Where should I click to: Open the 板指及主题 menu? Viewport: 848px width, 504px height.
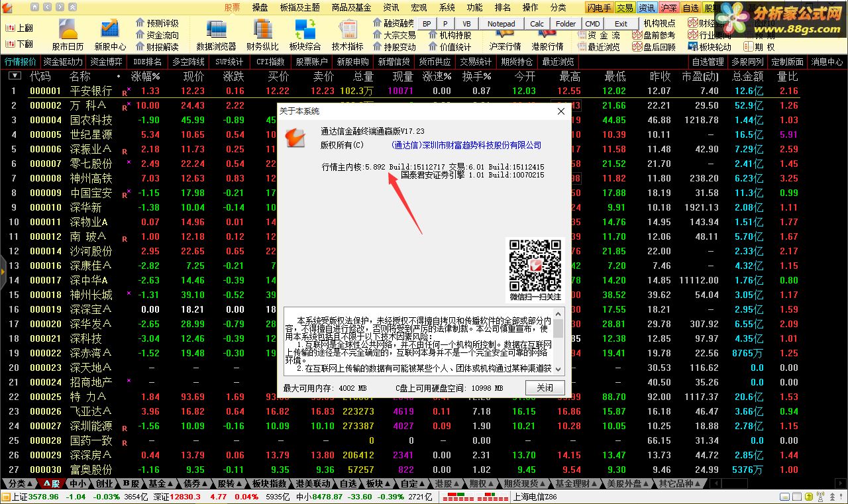[x=299, y=7]
